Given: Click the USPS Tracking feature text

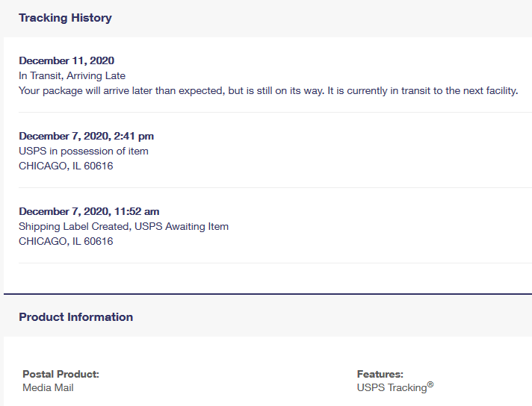Looking at the screenshot, I should coord(391,388).
